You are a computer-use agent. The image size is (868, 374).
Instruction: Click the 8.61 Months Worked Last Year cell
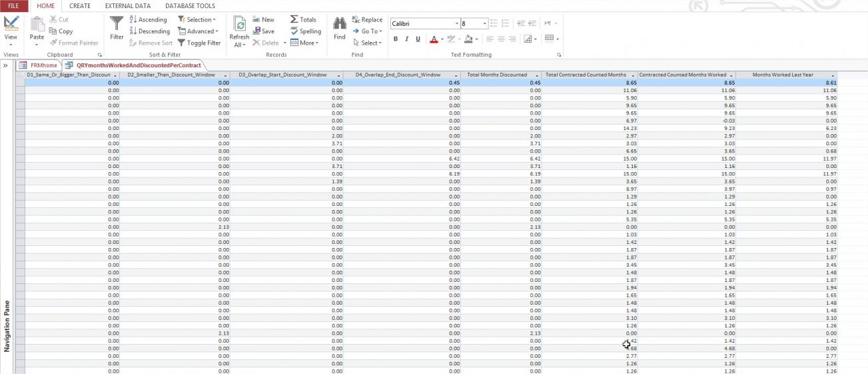coord(787,83)
